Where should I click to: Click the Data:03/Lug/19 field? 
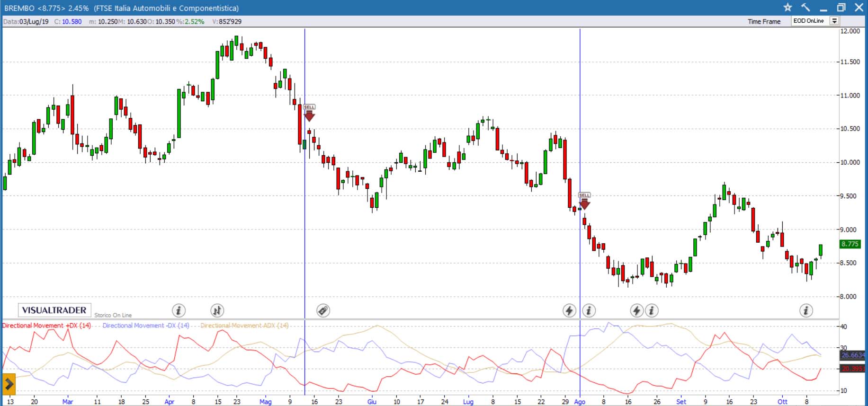point(26,21)
